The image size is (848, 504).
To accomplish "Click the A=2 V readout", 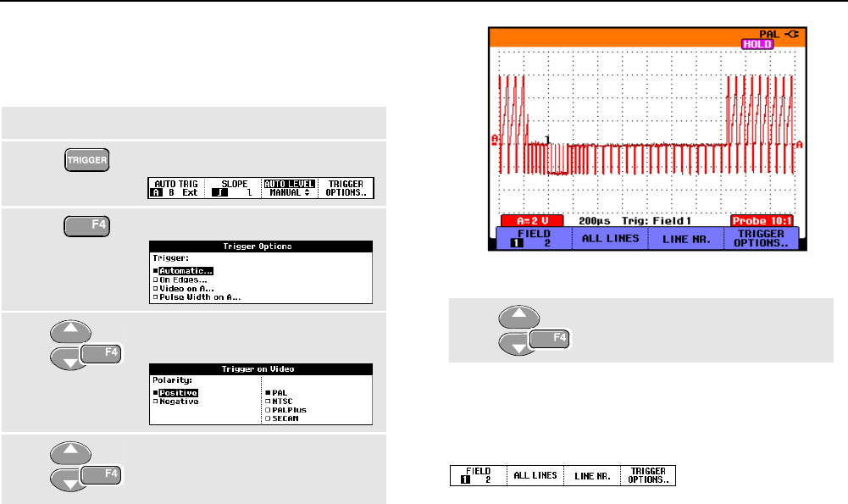I will [532, 220].
